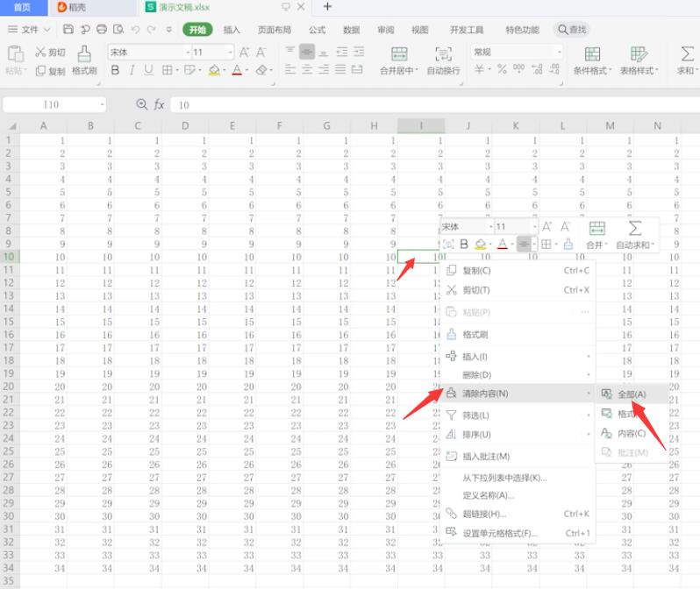Click ribbon font color letter A
The width and height of the screenshot is (700, 589).
pos(237,70)
